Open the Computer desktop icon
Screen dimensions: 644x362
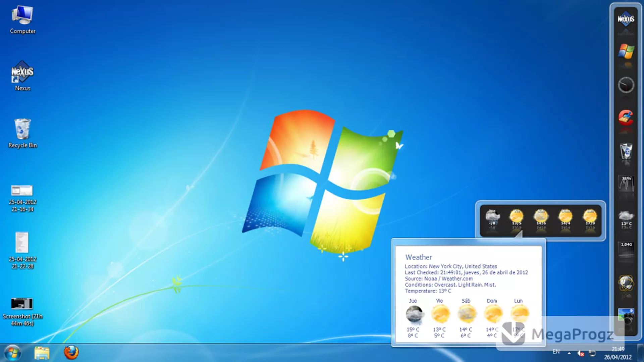[22, 20]
